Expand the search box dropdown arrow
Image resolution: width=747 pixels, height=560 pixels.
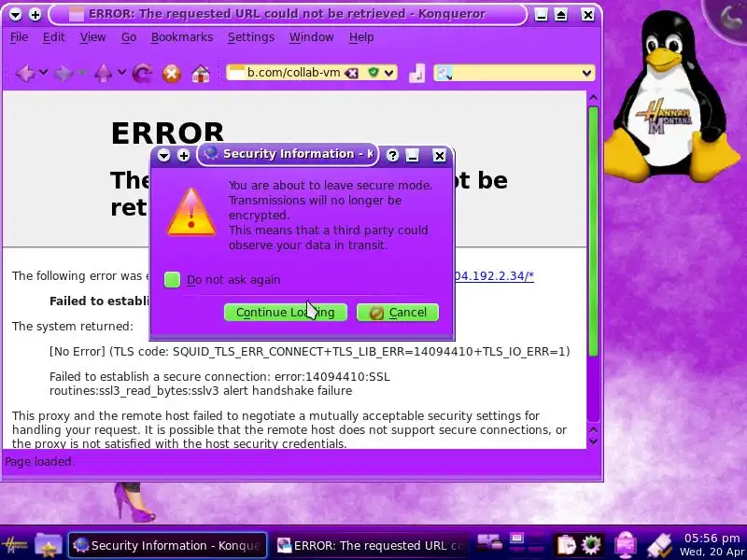point(586,74)
